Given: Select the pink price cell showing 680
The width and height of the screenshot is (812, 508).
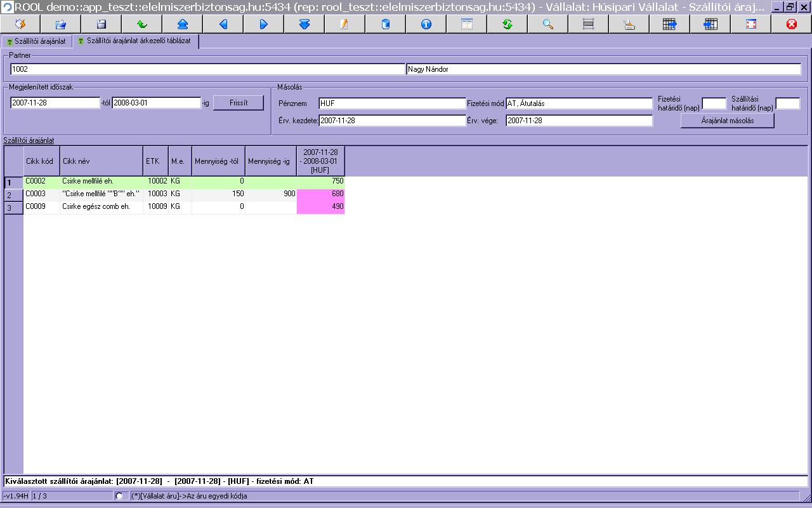Looking at the screenshot, I should 320,194.
